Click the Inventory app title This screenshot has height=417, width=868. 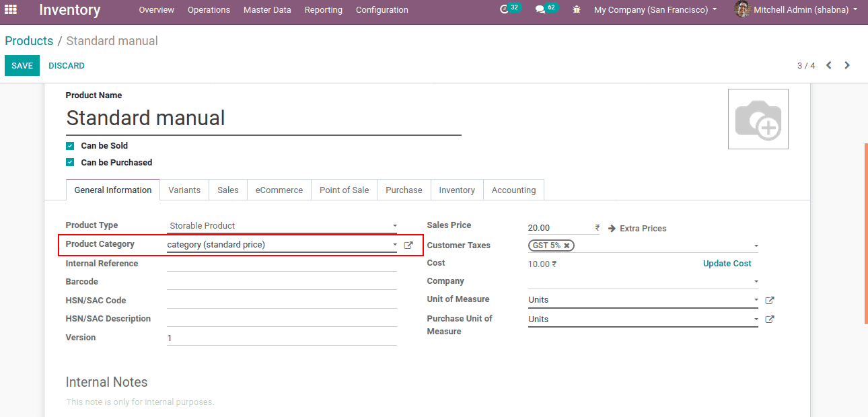70,10
